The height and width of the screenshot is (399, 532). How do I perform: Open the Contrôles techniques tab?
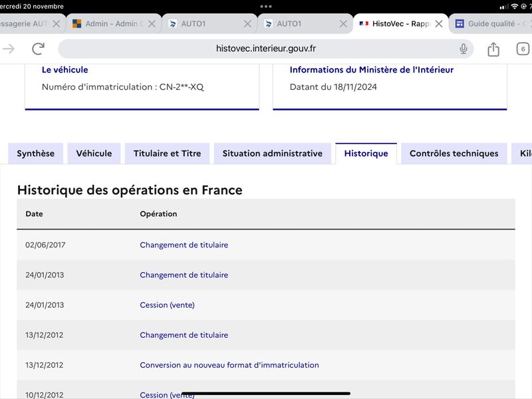point(454,154)
